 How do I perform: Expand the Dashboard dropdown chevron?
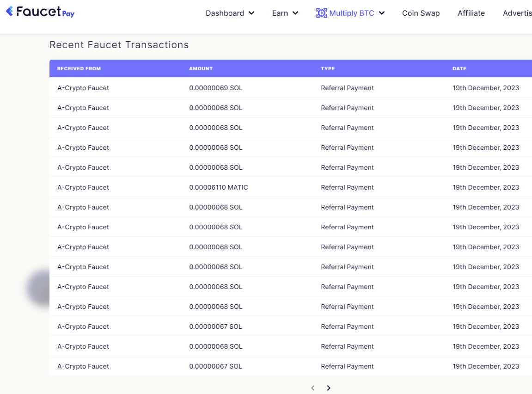click(251, 13)
